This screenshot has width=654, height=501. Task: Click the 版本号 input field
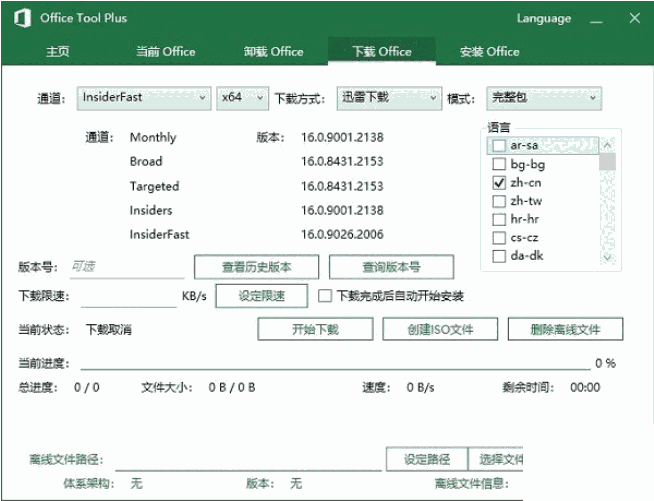click(125, 267)
